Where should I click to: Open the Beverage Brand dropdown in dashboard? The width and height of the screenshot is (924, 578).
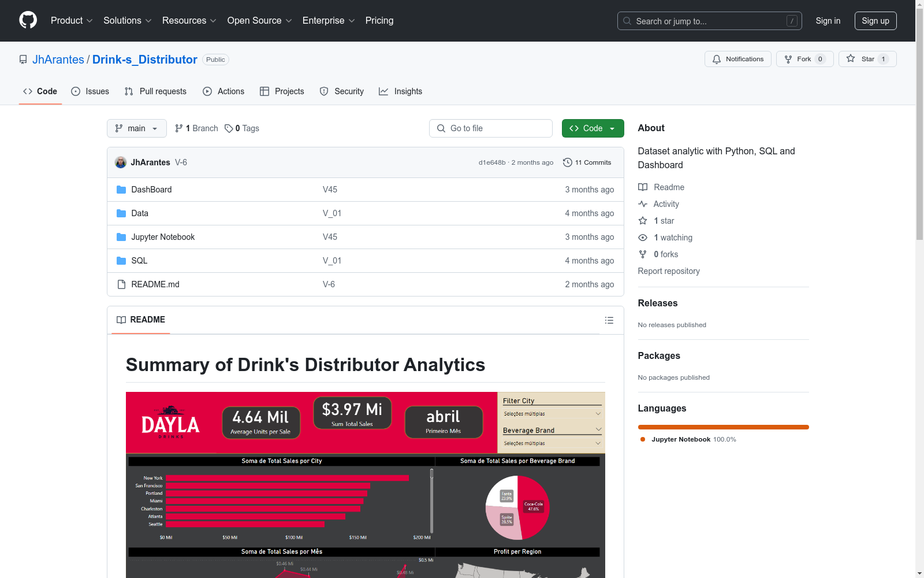(x=552, y=443)
